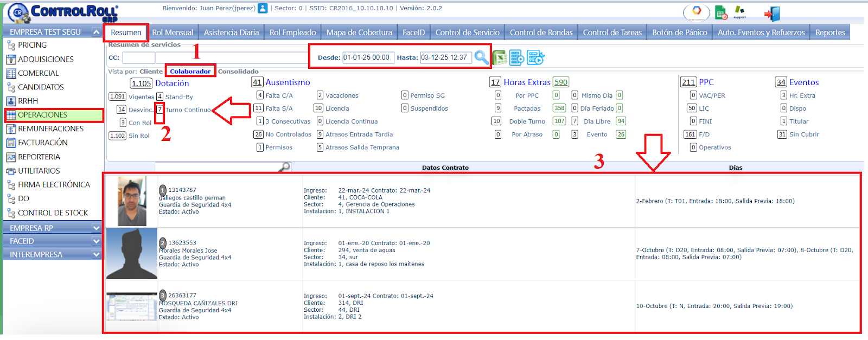This screenshot has width=868, height=340.
Task: Click the magnifying glass search icon beside Hasta
Action: pyautogui.click(x=481, y=57)
